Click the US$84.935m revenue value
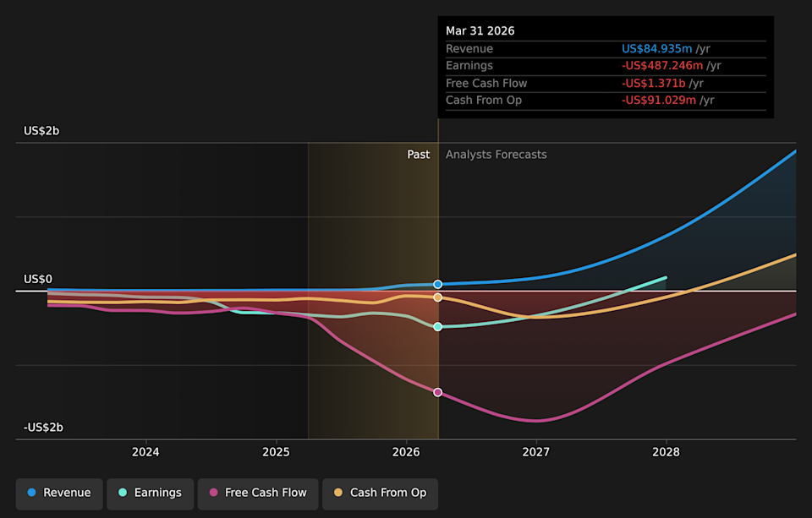This screenshot has height=518, width=812. pyautogui.click(x=656, y=49)
